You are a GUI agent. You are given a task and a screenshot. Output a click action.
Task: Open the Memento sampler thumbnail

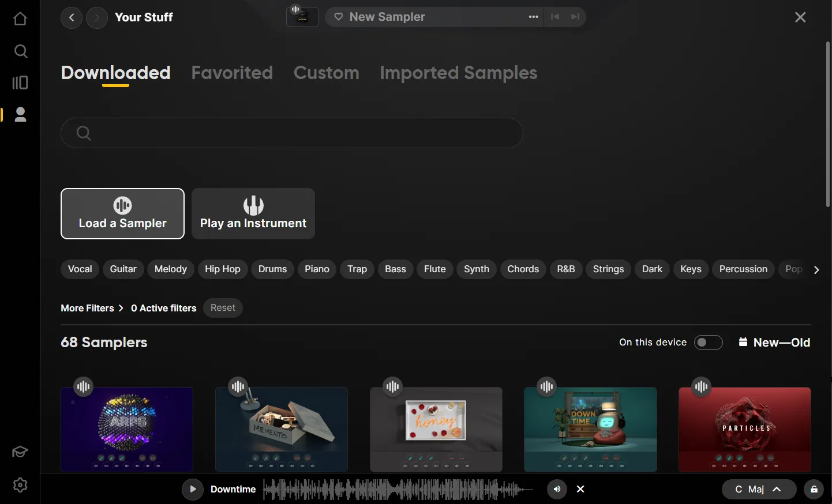coord(282,430)
